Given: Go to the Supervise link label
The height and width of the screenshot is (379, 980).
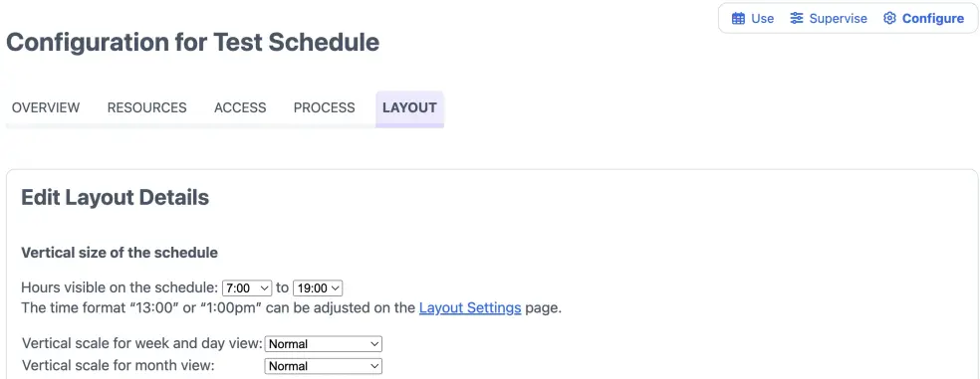Looking at the screenshot, I should click(839, 19).
